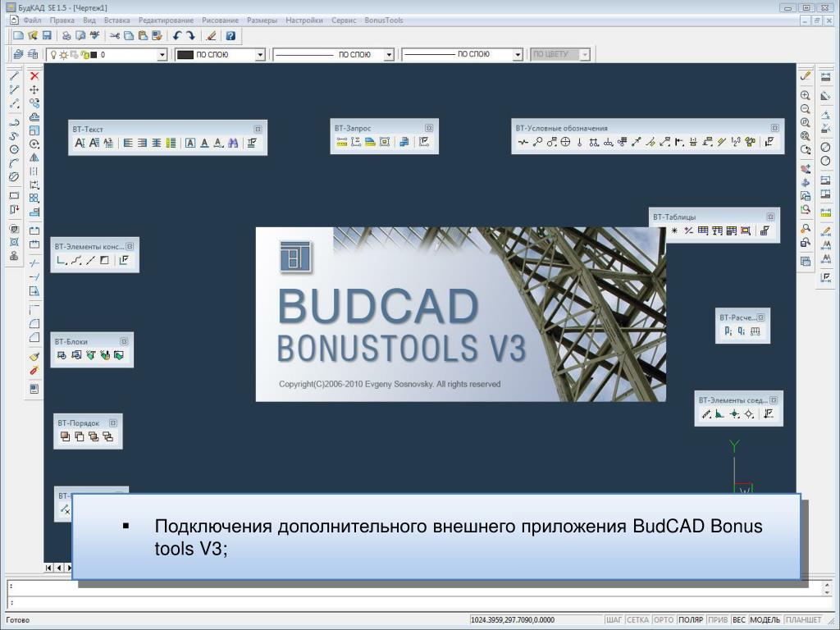Click the ABC spell check icon
Image resolution: width=840 pixels, height=630 pixels.
(x=95, y=35)
